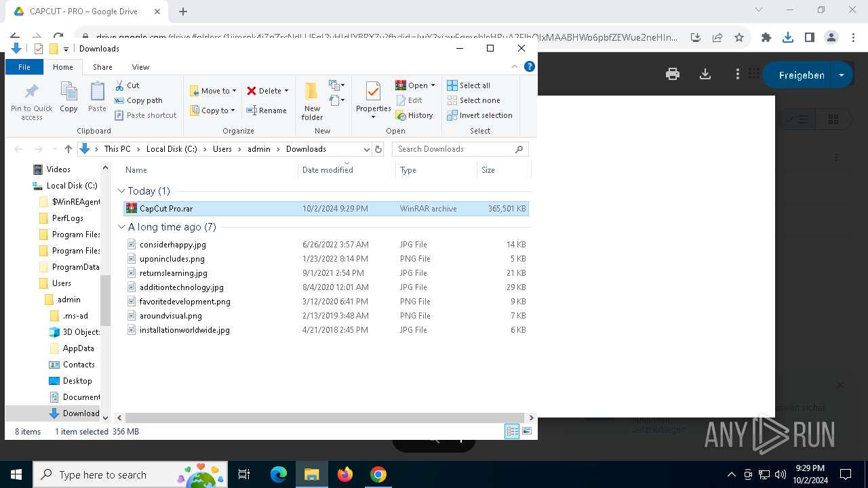Viewport: 868px width, 488px height.
Task: Click the Cut scissors command
Action: pyautogui.click(x=127, y=85)
